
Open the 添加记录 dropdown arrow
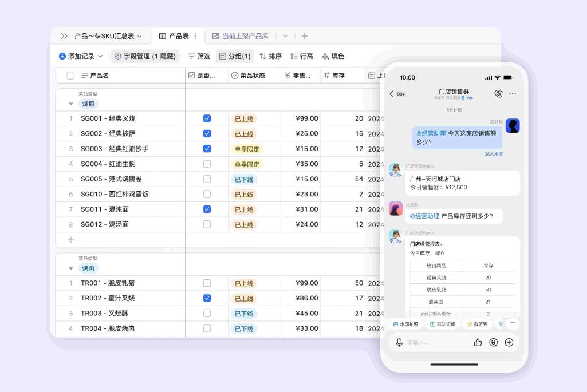100,56
